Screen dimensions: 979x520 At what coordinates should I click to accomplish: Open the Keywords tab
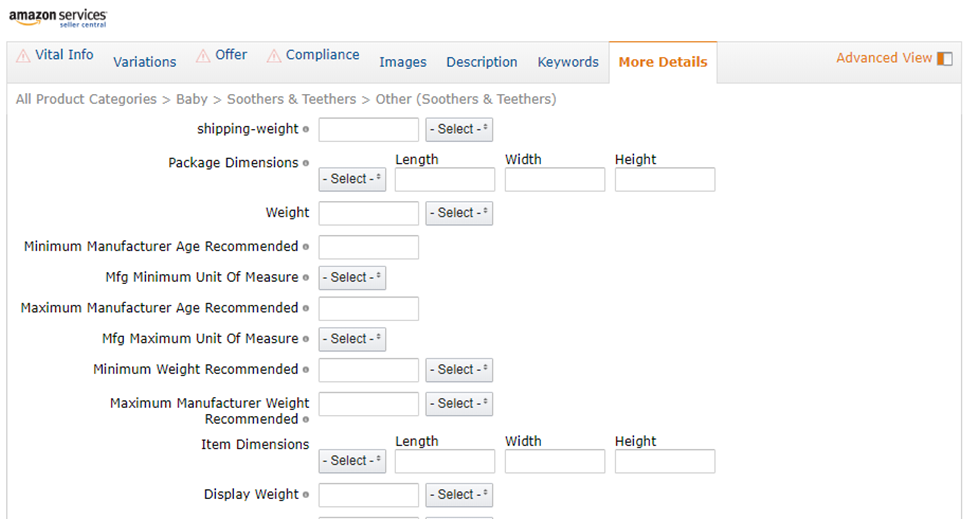tap(568, 62)
